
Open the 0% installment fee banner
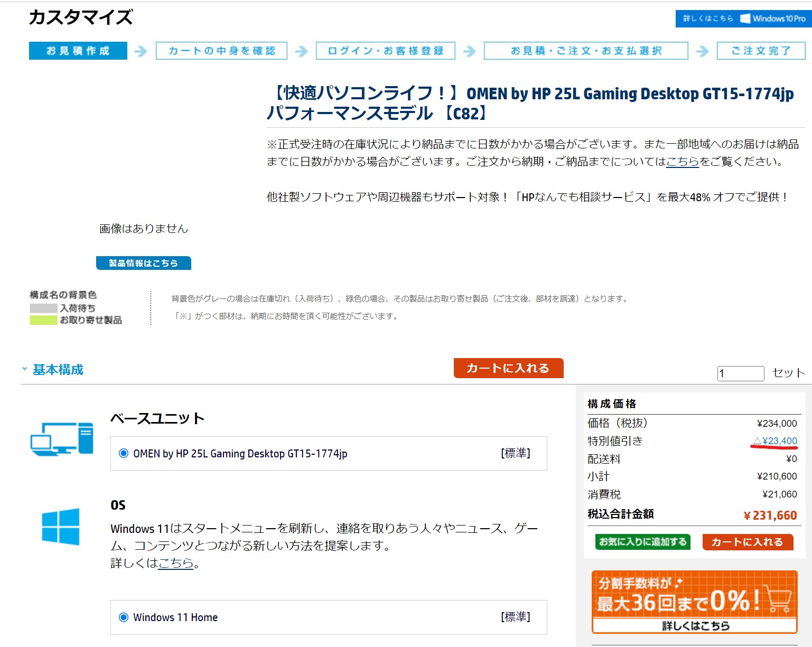(695, 602)
